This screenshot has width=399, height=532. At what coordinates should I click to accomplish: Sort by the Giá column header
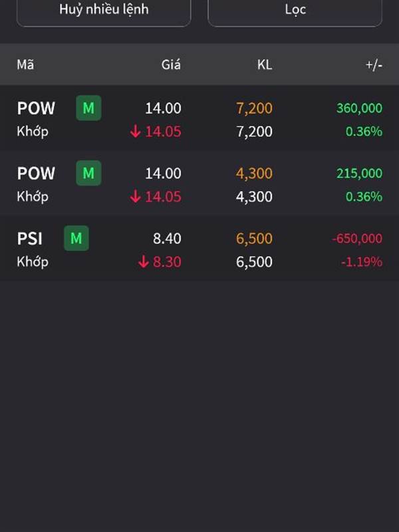tap(171, 65)
